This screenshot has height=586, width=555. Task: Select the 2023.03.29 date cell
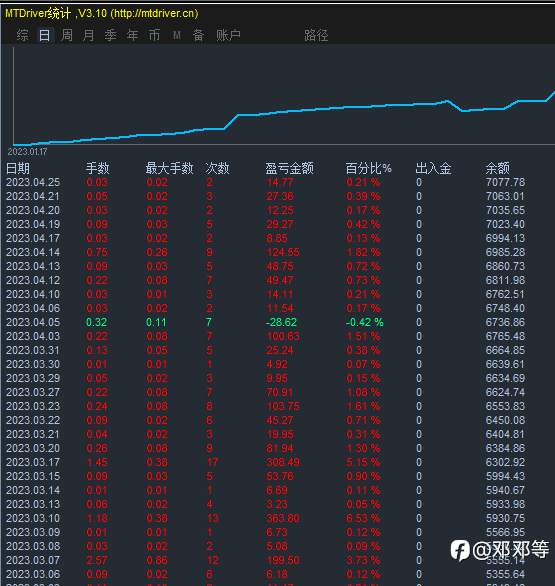click(x=33, y=378)
